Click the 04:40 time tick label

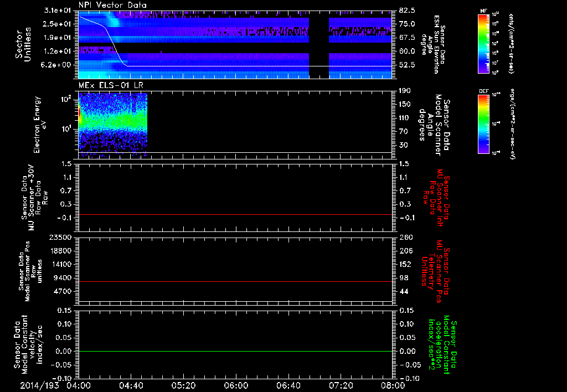[x=131, y=385]
